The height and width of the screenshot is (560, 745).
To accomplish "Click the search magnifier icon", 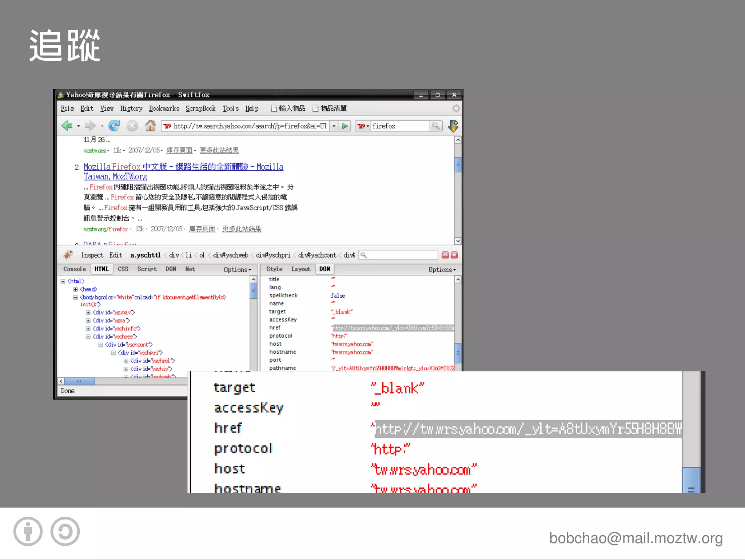I will coord(435,126).
